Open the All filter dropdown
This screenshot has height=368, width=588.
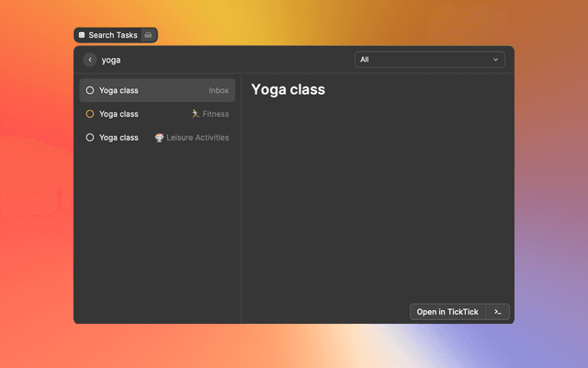click(x=429, y=60)
